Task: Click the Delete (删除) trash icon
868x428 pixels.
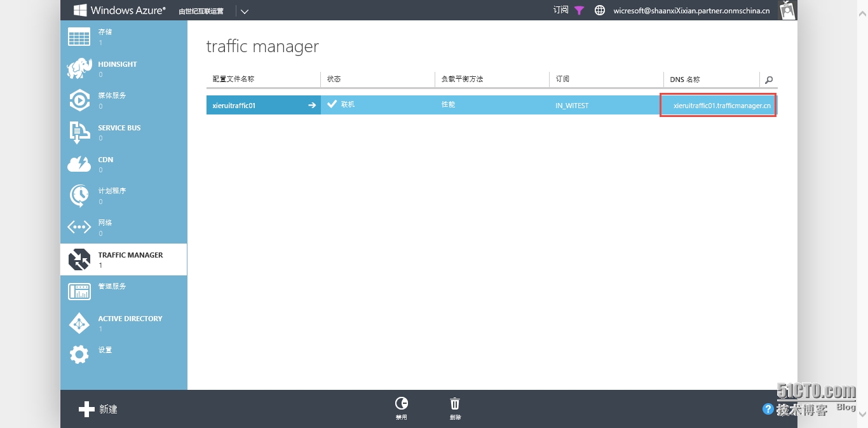Action: tap(455, 404)
